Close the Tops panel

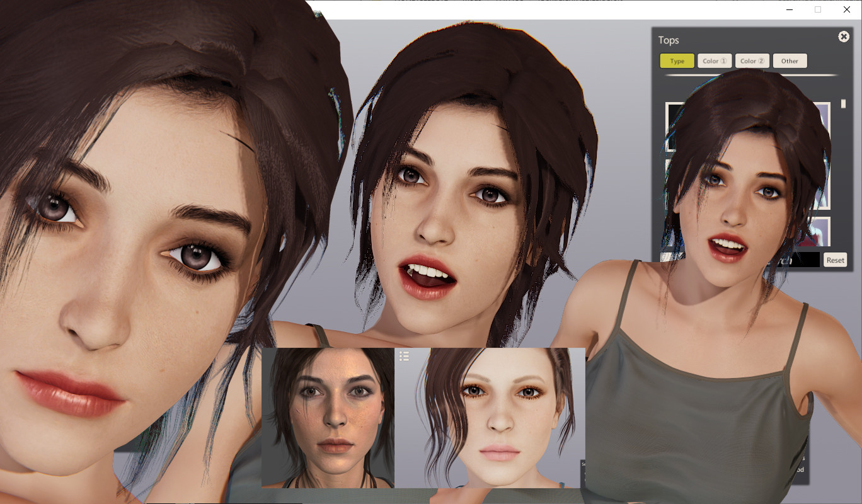[x=844, y=37]
